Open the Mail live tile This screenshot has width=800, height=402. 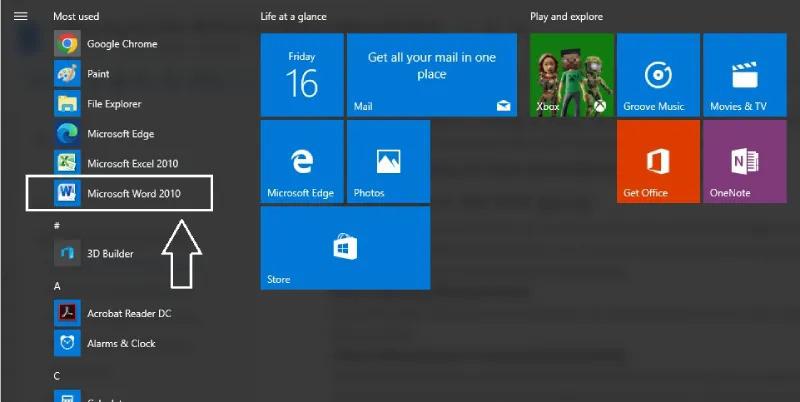432,75
